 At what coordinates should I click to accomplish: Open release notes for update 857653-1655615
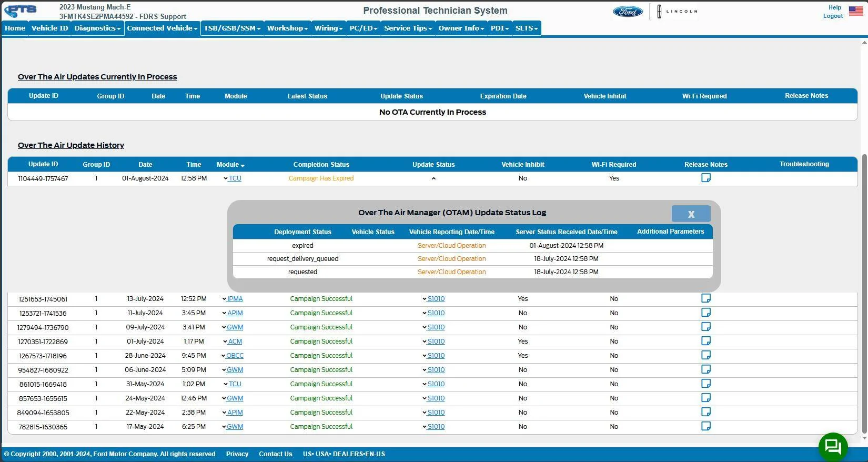pos(706,398)
